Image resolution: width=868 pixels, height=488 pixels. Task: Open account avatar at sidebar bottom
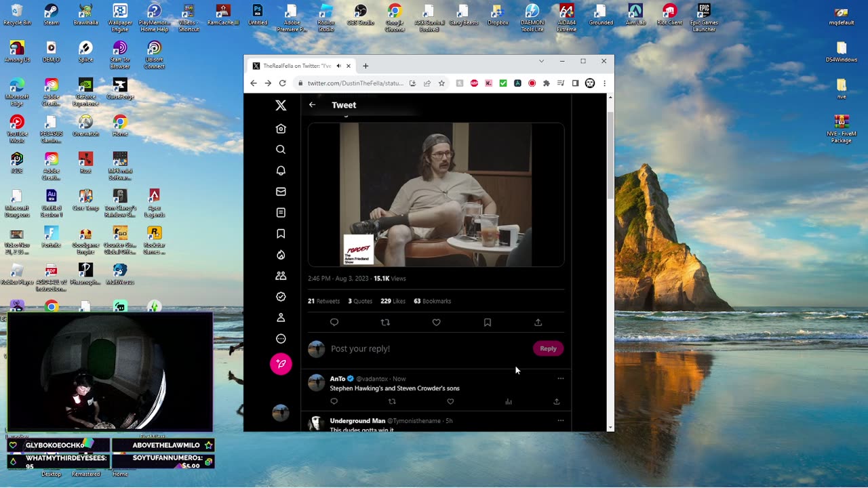(281, 412)
